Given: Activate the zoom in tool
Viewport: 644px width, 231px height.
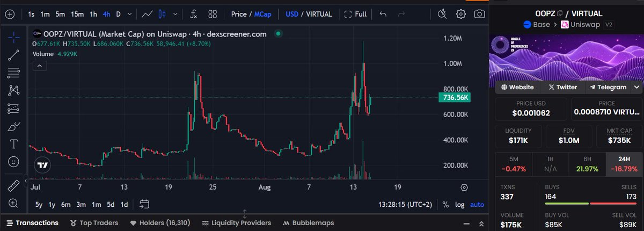Looking at the screenshot, I should tap(14, 204).
